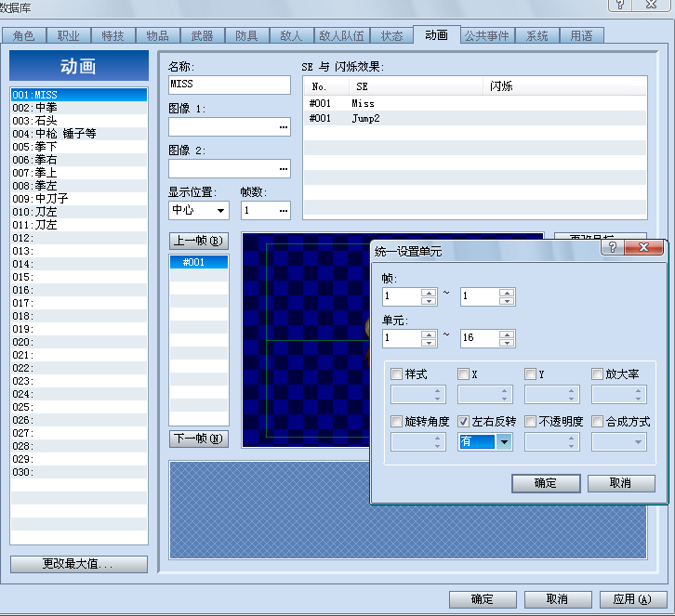Image resolution: width=675 pixels, height=616 pixels.
Task: Decrease the starting 单元 value
Action: [429, 343]
